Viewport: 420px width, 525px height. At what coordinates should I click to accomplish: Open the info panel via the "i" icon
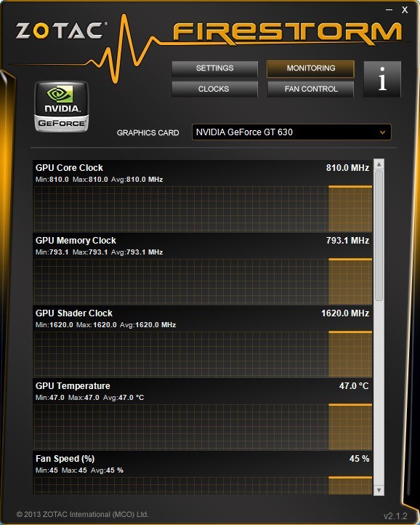381,79
